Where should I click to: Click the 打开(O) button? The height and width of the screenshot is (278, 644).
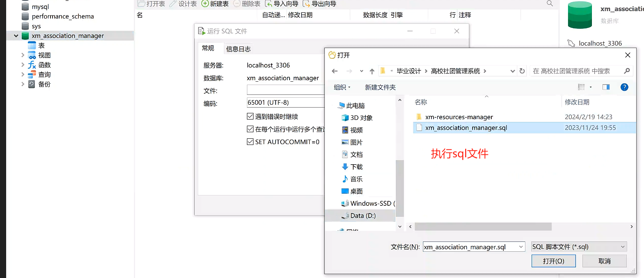tap(554, 261)
